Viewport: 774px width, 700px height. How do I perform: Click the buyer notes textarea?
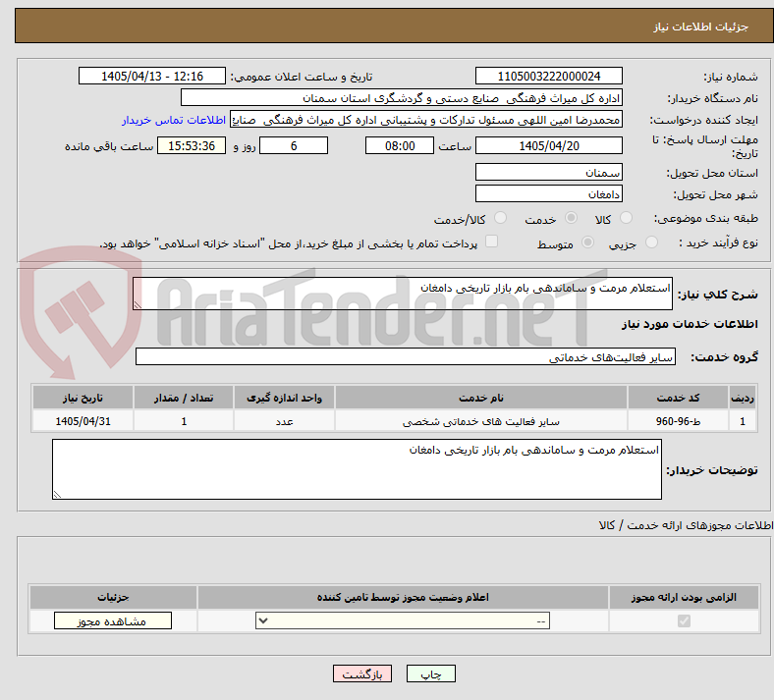pos(357,469)
